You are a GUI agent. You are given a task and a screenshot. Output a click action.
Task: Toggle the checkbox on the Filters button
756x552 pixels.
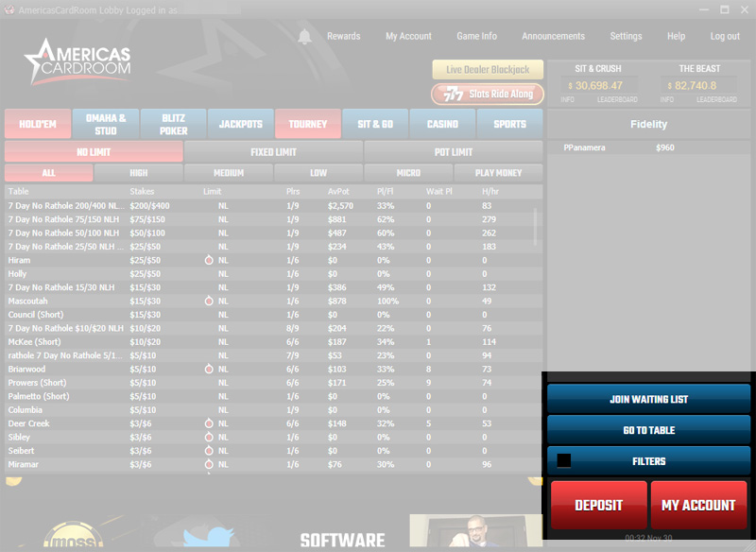[563, 461]
